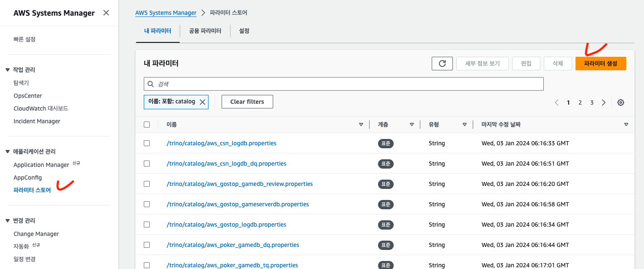Open 자동화 in sidebar
Viewport: 644px width, 269px height.
point(21,246)
